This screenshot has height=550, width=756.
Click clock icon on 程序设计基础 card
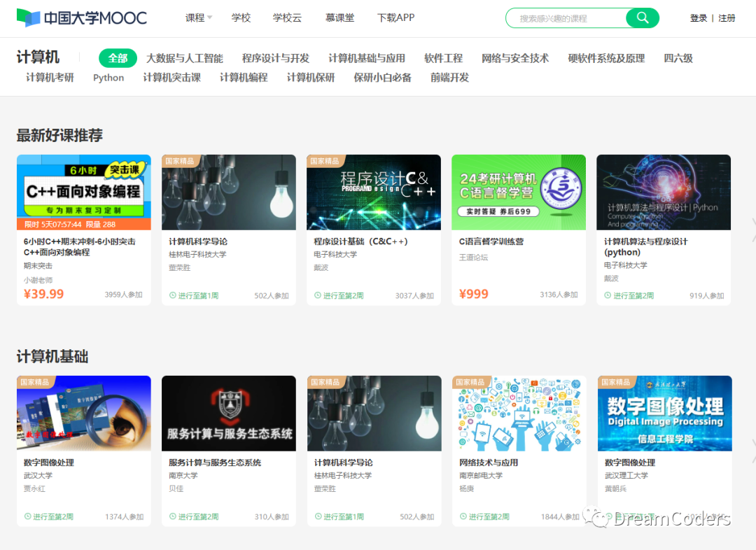(x=318, y=295)
